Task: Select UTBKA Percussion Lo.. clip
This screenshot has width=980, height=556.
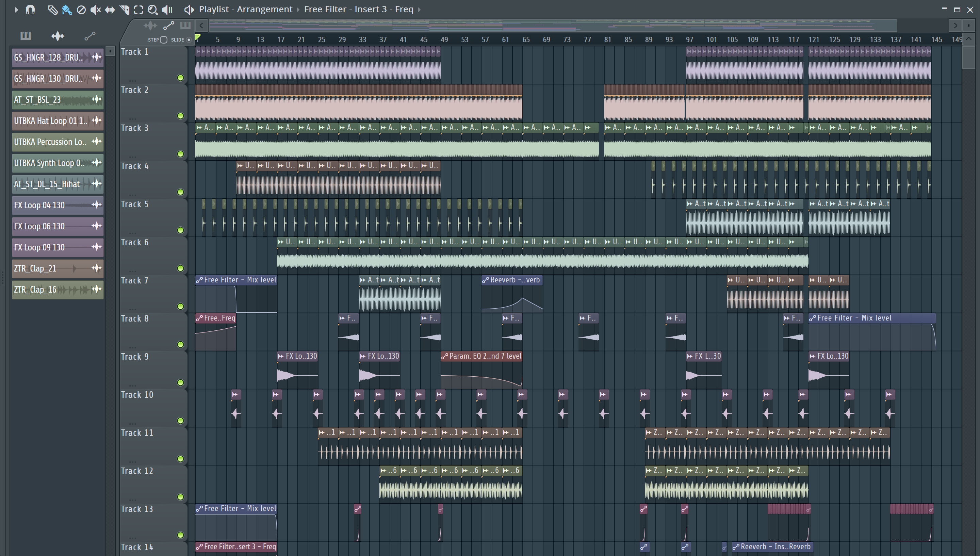Action: click(58, 142)
